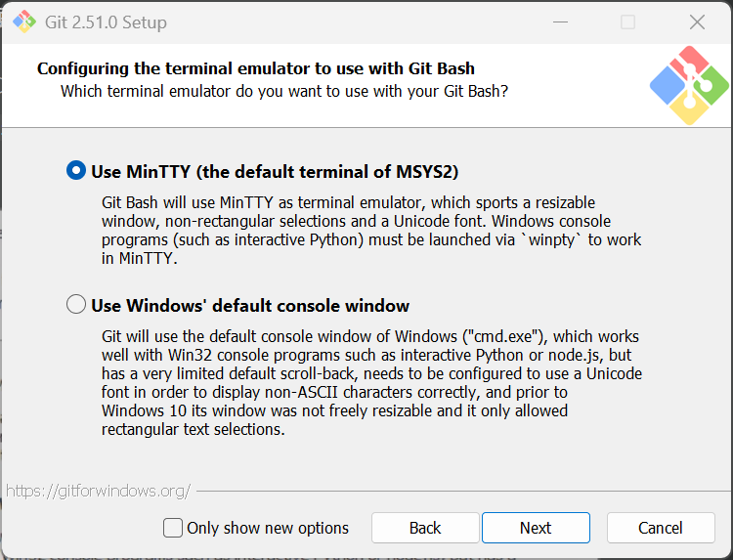Enable the Only show new options checkbox
733x560 pixels.
[x=173, y=528]
